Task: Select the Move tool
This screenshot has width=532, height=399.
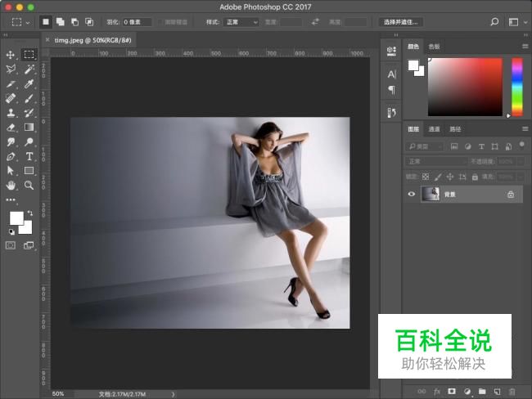Action: (x=11, y=55)
